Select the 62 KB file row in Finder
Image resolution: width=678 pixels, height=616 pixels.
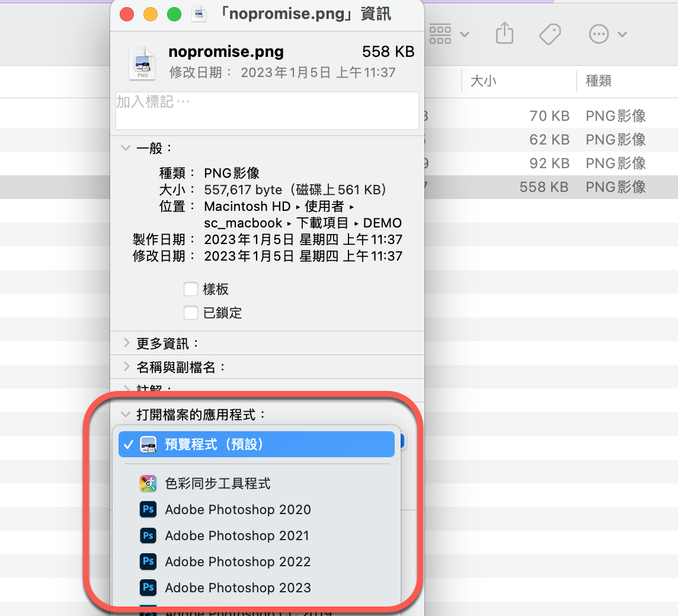tap(551, 140)
